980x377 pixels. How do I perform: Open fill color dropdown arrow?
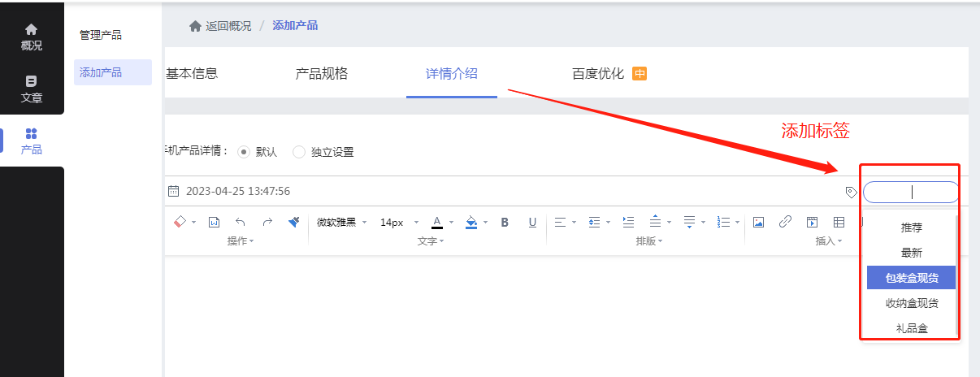485,223
